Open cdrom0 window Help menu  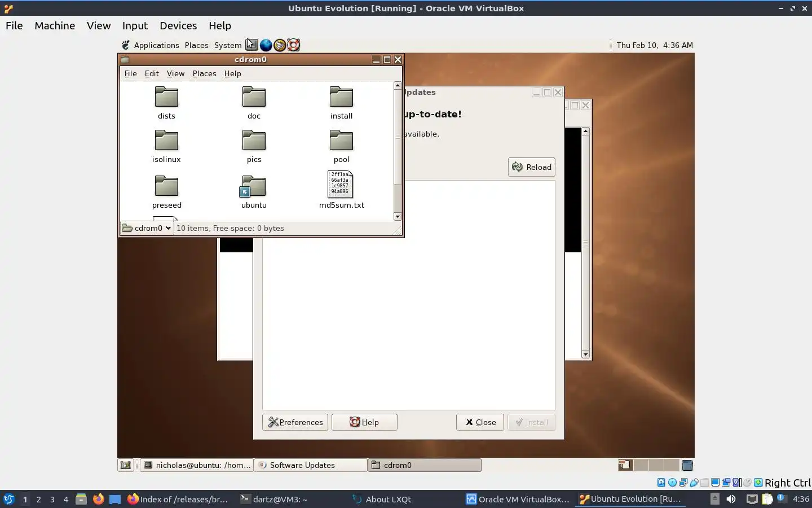(232, 73)
